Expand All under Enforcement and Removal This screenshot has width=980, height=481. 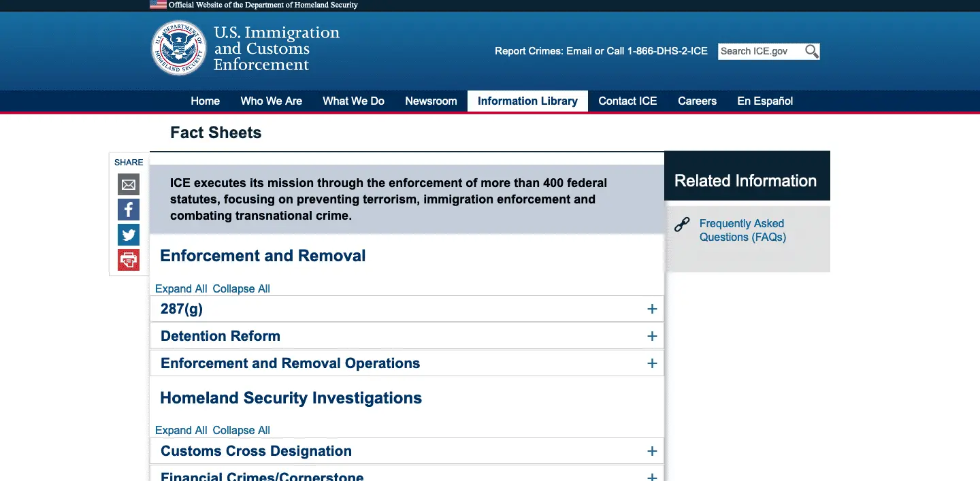tap(181, 288)
